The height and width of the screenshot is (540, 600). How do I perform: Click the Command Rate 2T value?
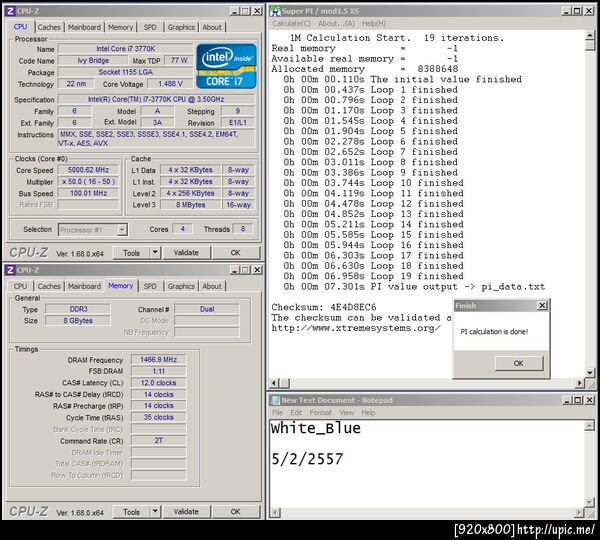pos(158,440)
